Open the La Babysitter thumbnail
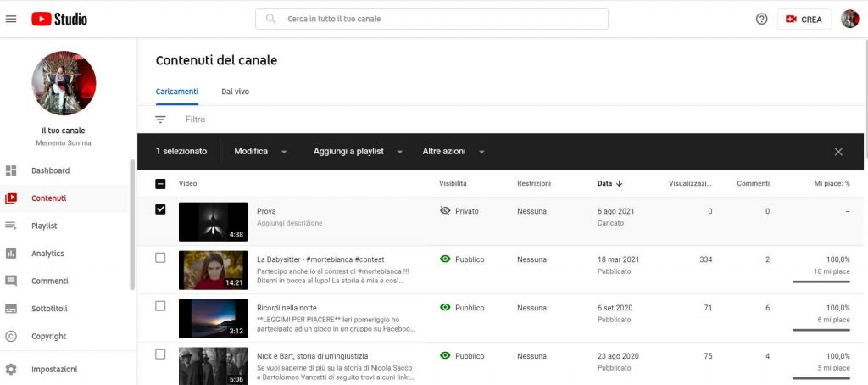This screenshot has height=385, width=868. [x=213, y=270]
